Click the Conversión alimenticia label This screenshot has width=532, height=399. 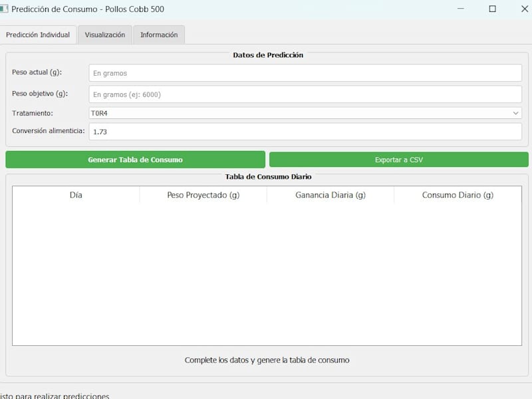coord(49,130)
